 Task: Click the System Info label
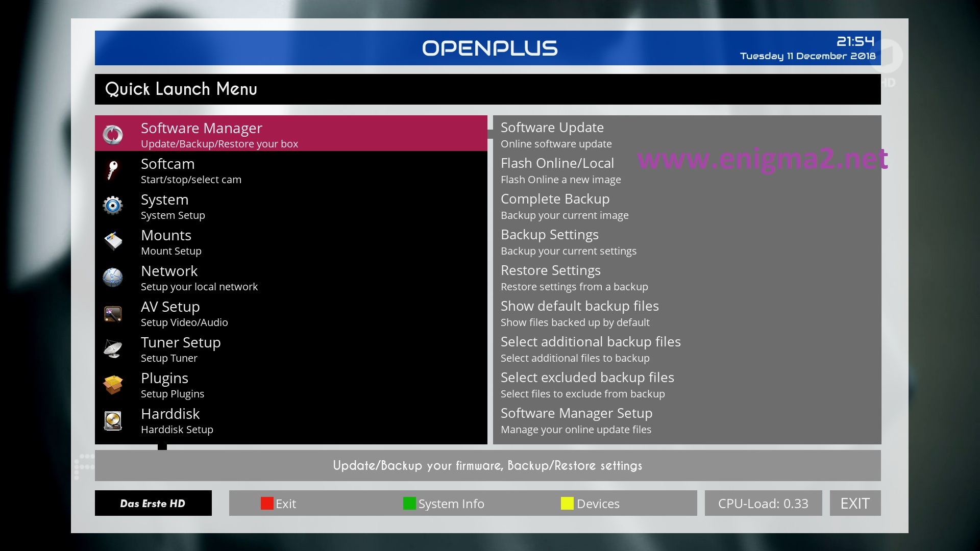coord(451,504)
